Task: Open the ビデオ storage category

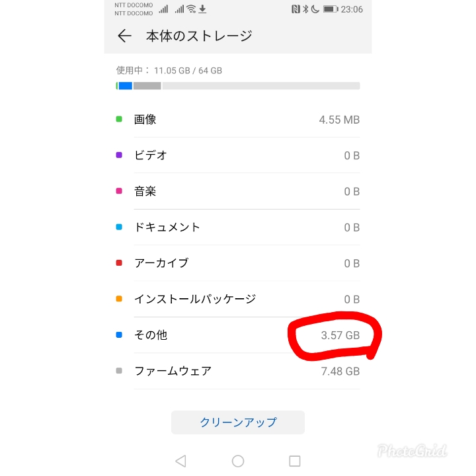Action: click(x=238, y=155)
